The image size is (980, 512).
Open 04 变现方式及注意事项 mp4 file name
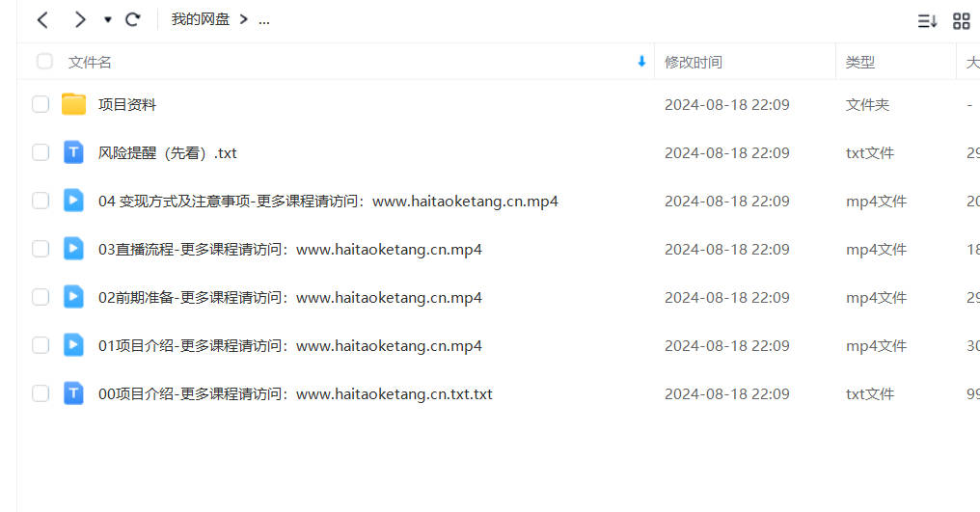point(328,202)
